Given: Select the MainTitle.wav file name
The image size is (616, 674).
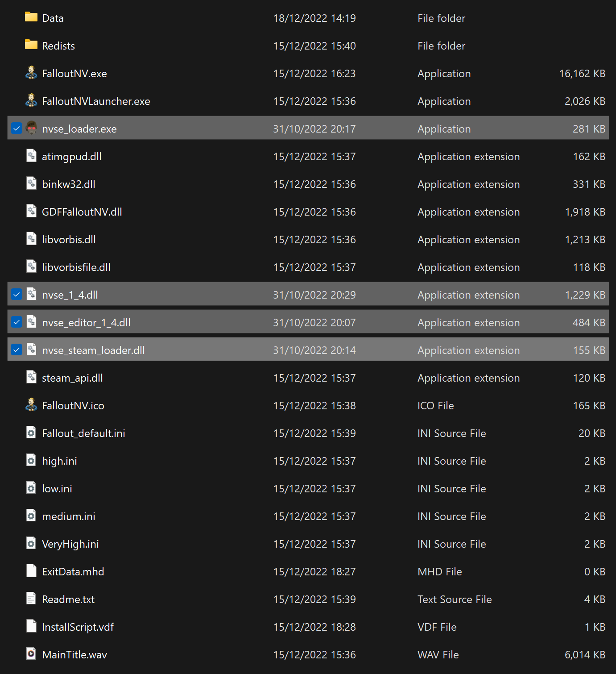Looking at the screenshot, I should [x=74, y=655].
